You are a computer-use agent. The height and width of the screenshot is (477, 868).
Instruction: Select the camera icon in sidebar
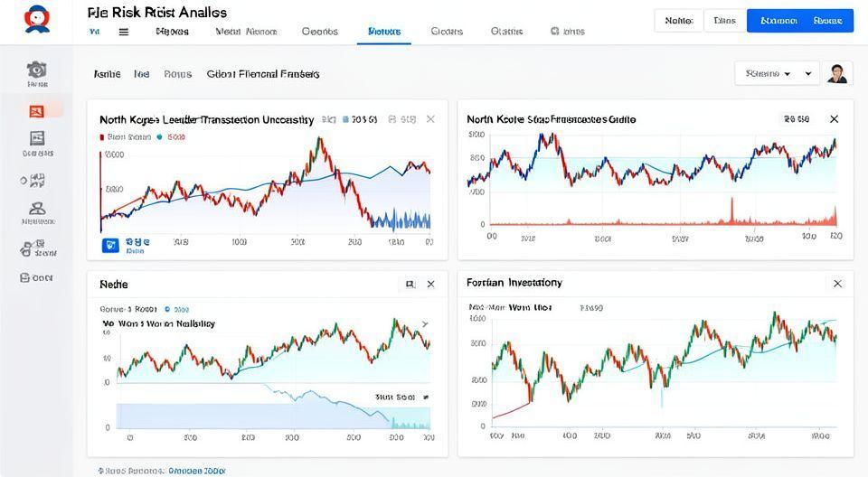[x=37, y=70]
